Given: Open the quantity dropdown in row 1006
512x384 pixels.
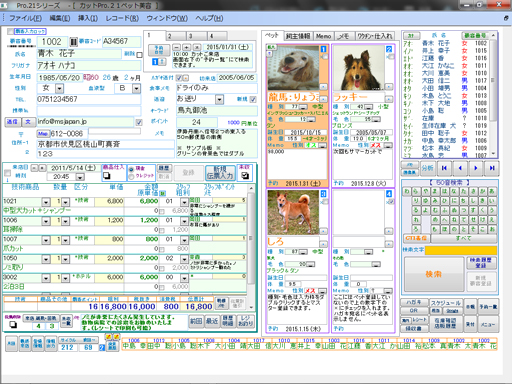Looking at the screenshot, I should (x=65, y=221).
